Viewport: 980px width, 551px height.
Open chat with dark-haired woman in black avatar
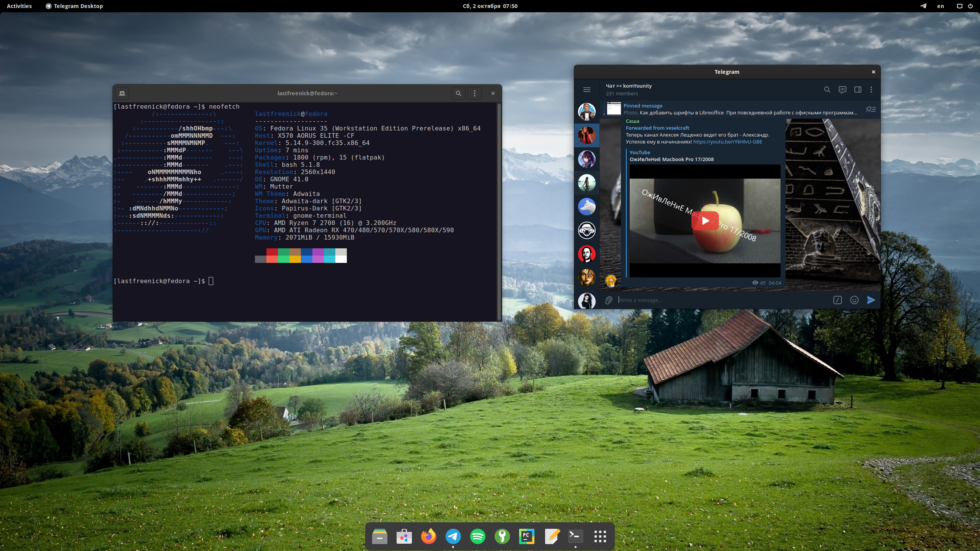click(x=586, y=301)
